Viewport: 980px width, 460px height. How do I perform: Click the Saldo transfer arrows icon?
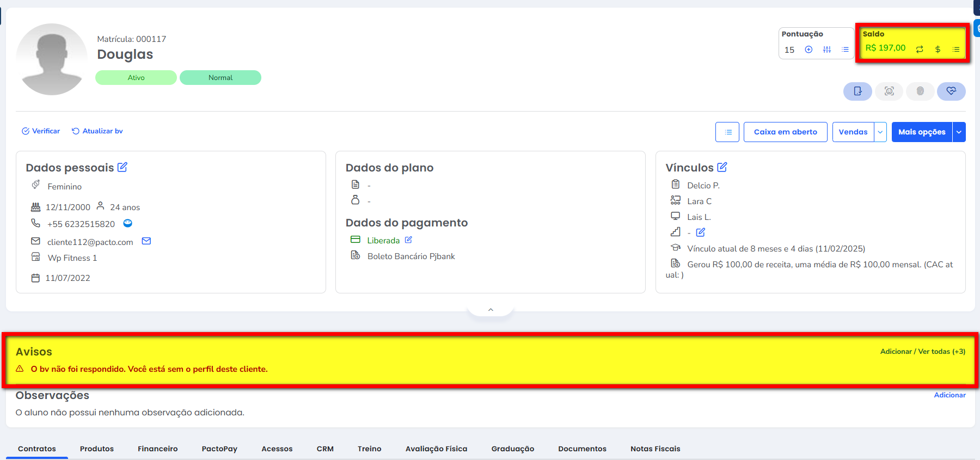[920, 50]
